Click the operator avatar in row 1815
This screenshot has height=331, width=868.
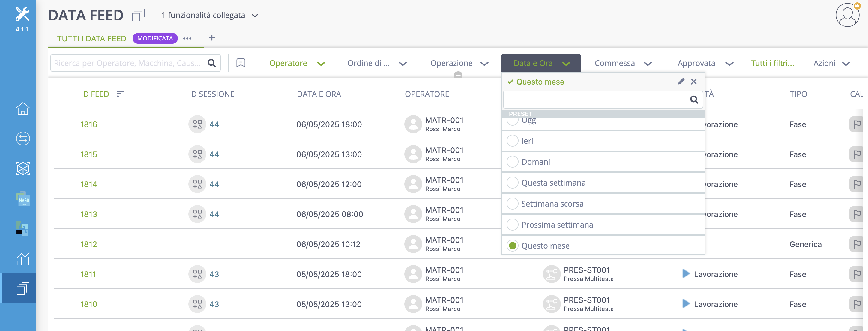coord(413,154)
